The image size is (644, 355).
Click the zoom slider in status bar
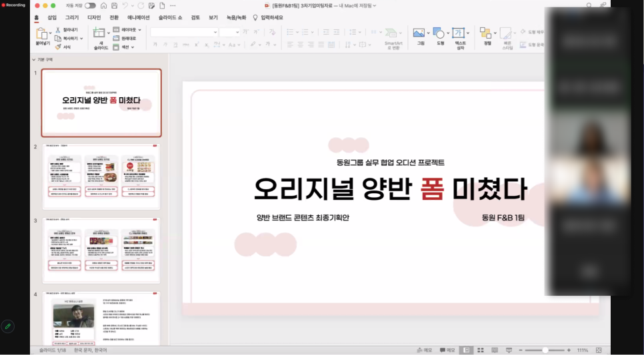545,350
